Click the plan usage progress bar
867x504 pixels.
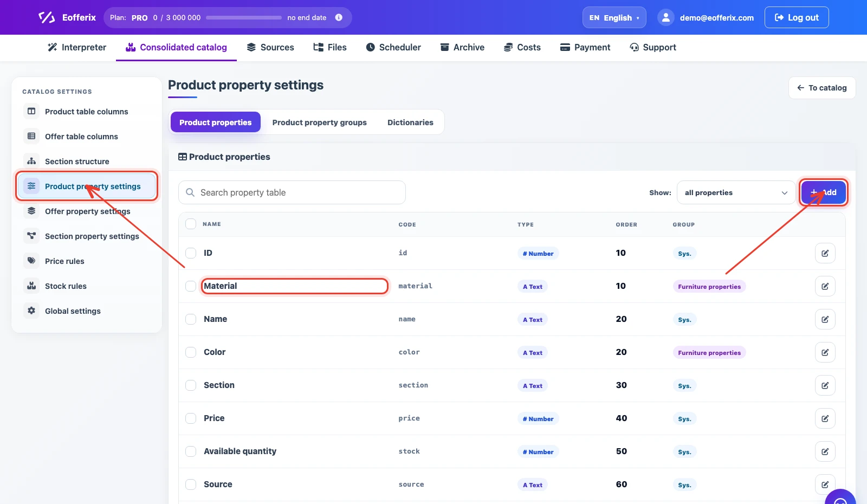pos(244,17)
